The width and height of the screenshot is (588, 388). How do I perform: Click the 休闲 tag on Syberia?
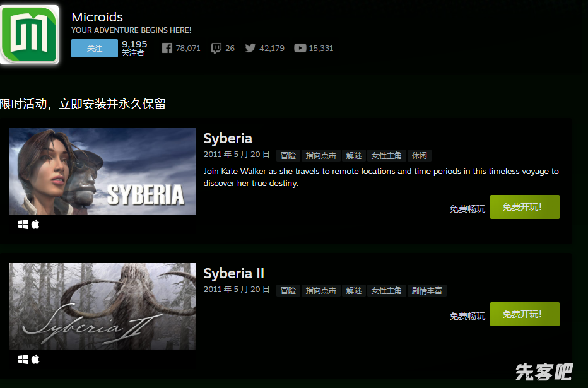[419, 156]
